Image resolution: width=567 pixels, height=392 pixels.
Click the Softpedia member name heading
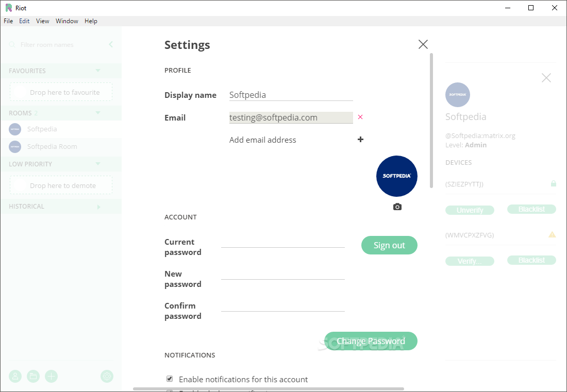pyautogui.click(x=466, y=117)
